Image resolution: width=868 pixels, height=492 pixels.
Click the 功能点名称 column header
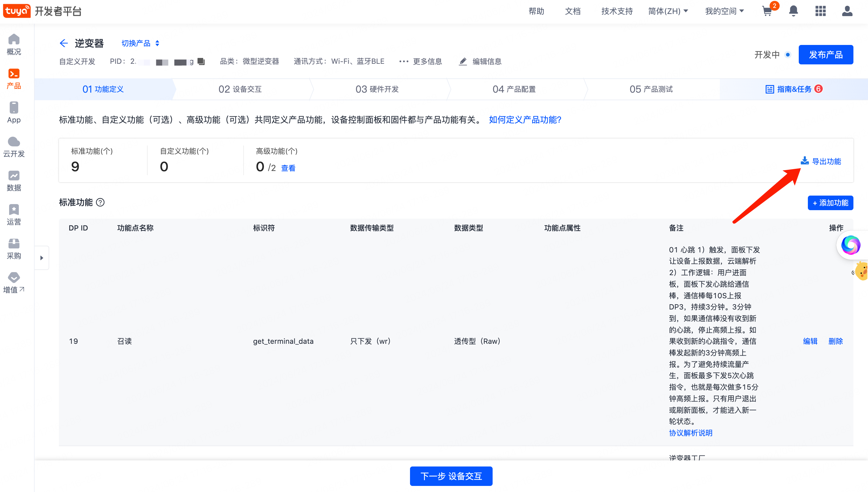click(135, 228)
